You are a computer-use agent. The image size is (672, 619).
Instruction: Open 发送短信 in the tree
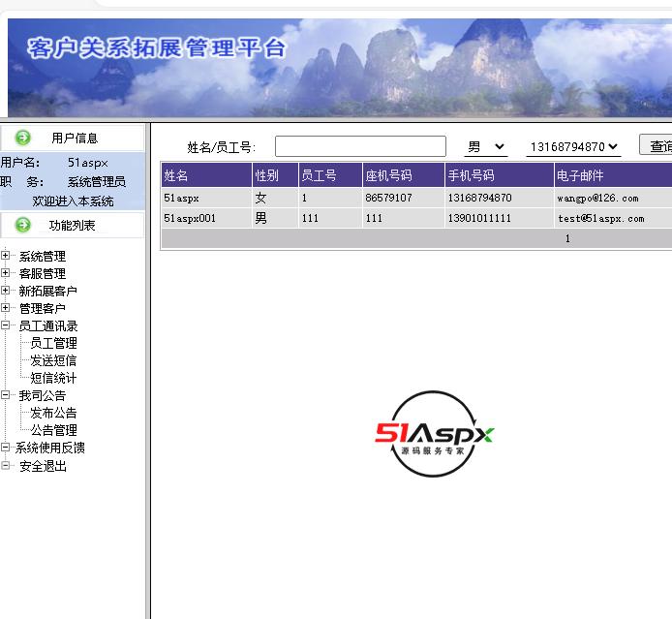point(53,360)
